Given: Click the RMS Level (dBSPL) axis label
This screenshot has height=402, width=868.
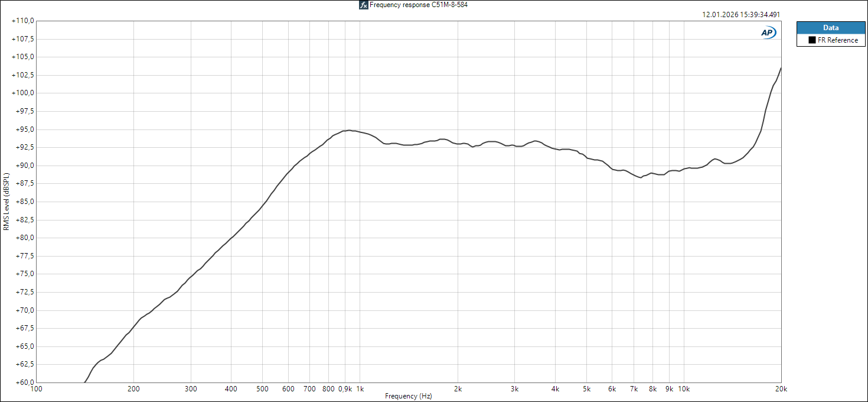Looking at the screenshot, I should (6, 201).
